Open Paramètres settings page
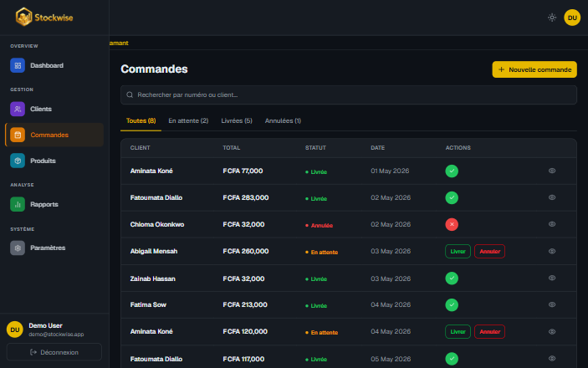 point(54,248)
